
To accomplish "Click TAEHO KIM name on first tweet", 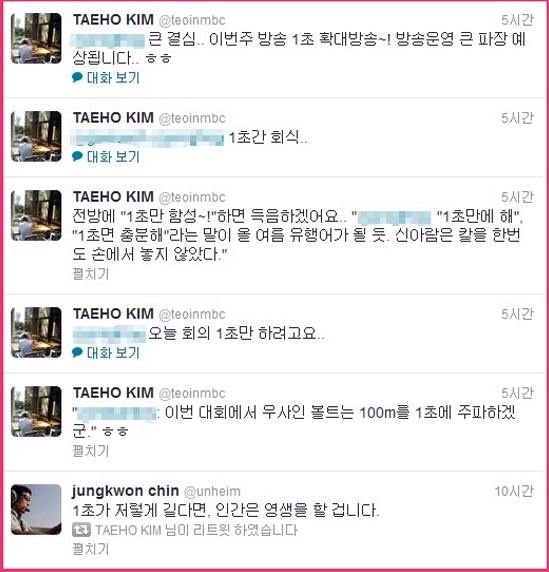I will pyautogui.click(x=113, y=20).
